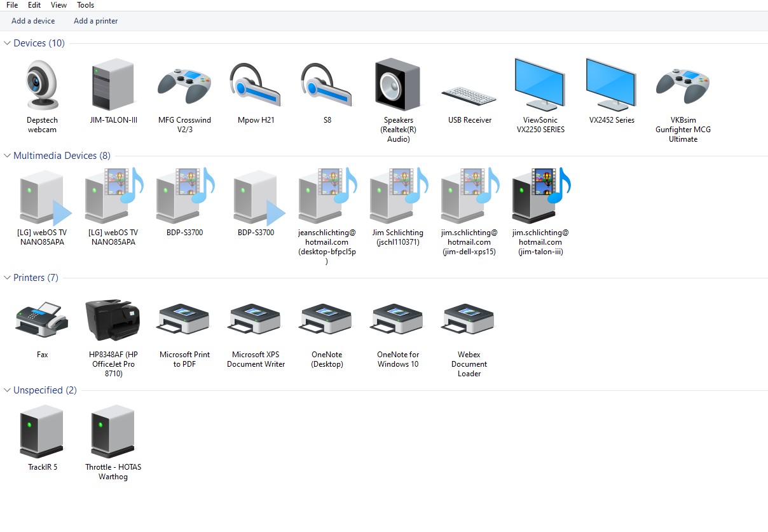Viewport: 768px width, 532px height.
Task: Collapse the Multimedia Devices (8) group chevron
Action: tap(8, 156)
